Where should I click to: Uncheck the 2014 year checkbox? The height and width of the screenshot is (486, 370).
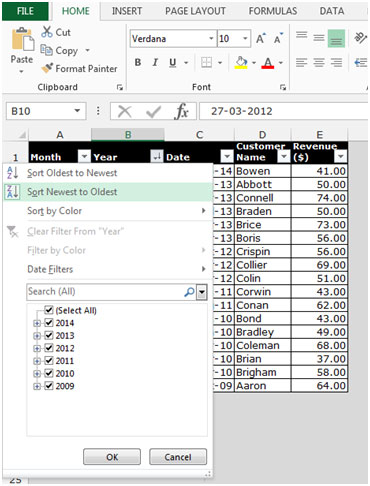point(49,322)
